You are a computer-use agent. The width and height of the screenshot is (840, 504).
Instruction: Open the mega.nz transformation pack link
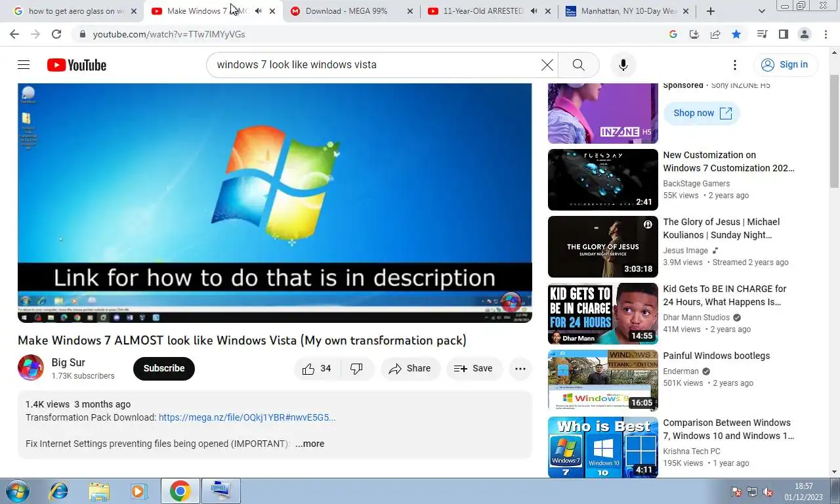247,417
